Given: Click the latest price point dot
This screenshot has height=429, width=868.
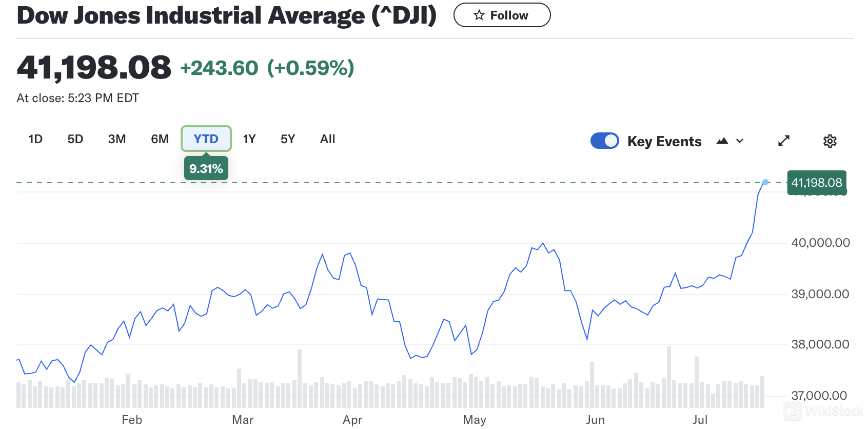Looking at the screenshot, I should [x=765, y=182].
